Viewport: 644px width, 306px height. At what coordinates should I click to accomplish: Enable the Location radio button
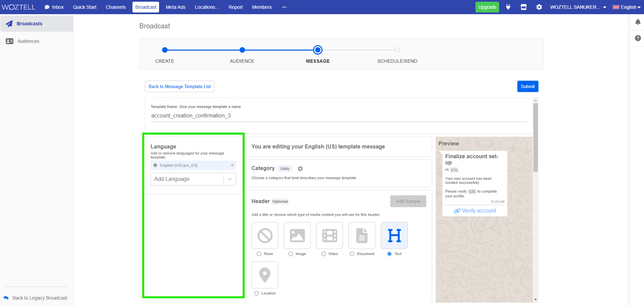256,294
